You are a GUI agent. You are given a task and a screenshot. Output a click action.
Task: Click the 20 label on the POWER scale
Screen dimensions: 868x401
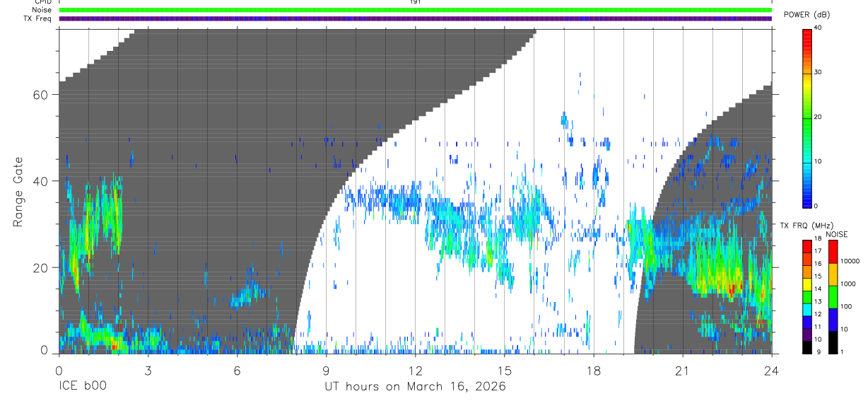click(x=818, y=117)
